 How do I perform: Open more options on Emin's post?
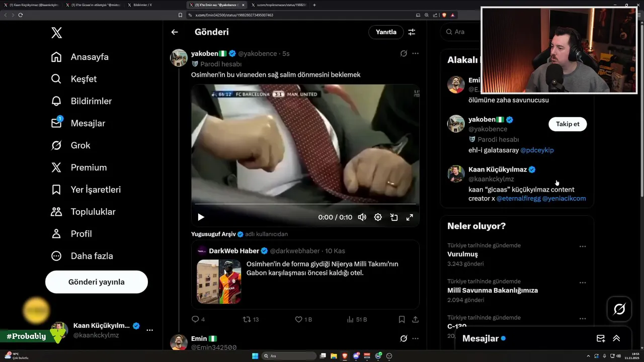coord(415,339)
